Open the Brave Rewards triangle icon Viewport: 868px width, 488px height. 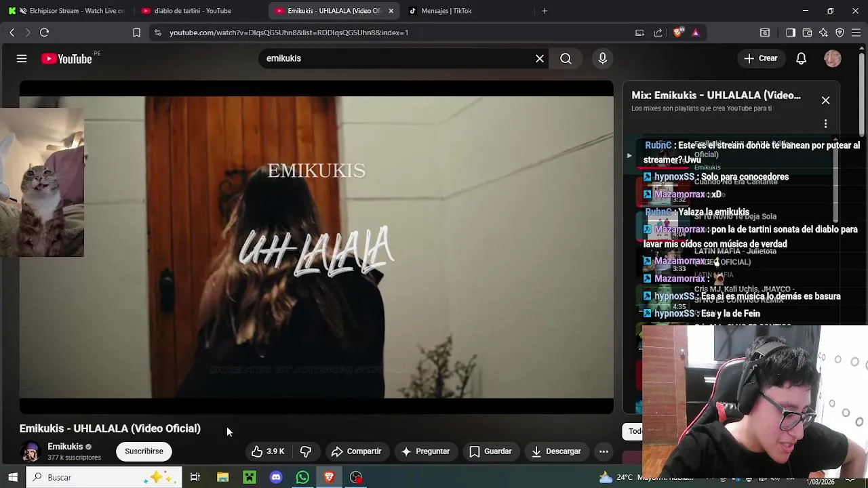pyautogui.click(x=695, y=33)
